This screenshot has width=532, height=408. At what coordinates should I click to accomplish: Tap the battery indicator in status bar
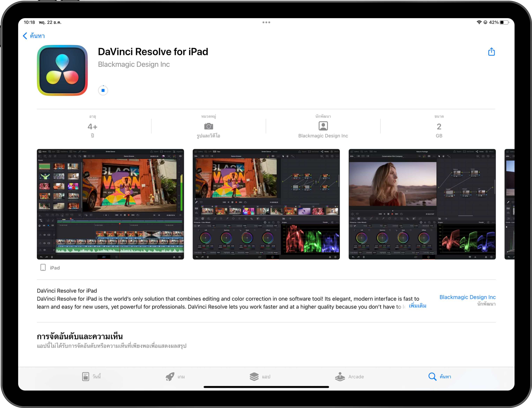point(504,22)
